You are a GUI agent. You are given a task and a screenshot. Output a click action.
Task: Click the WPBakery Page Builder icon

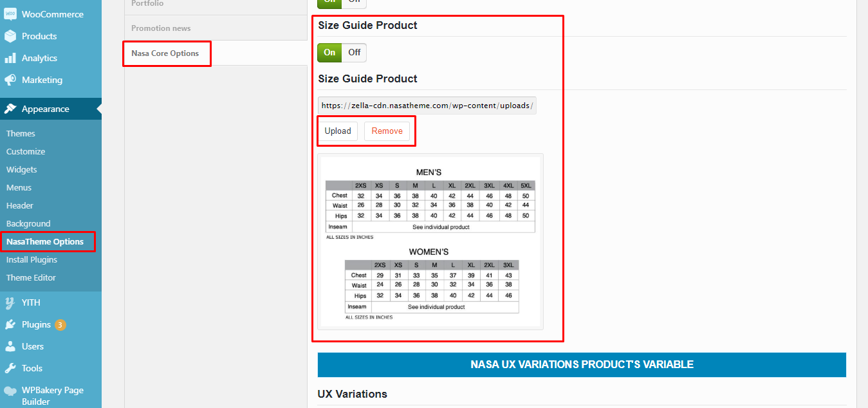pyautogui.click(x=10, y=391)
